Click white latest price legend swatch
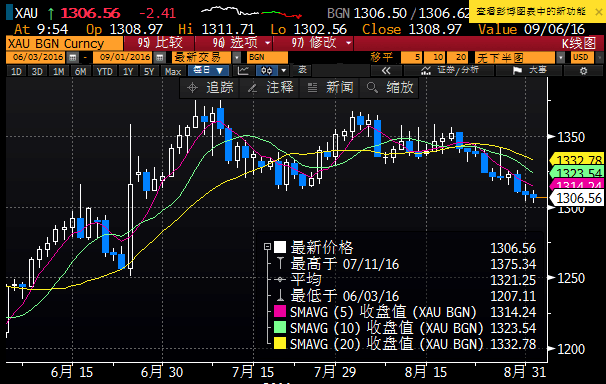The height and width of the screenshot is (384, 606). click(280, 247)
